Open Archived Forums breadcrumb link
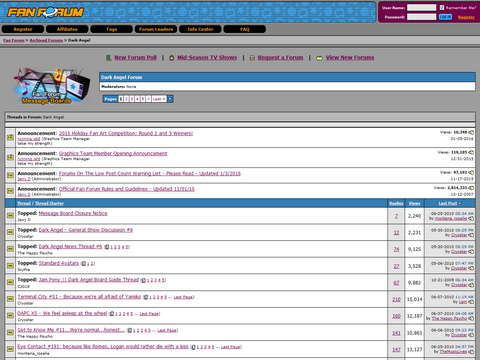 (x=46, y=40)
